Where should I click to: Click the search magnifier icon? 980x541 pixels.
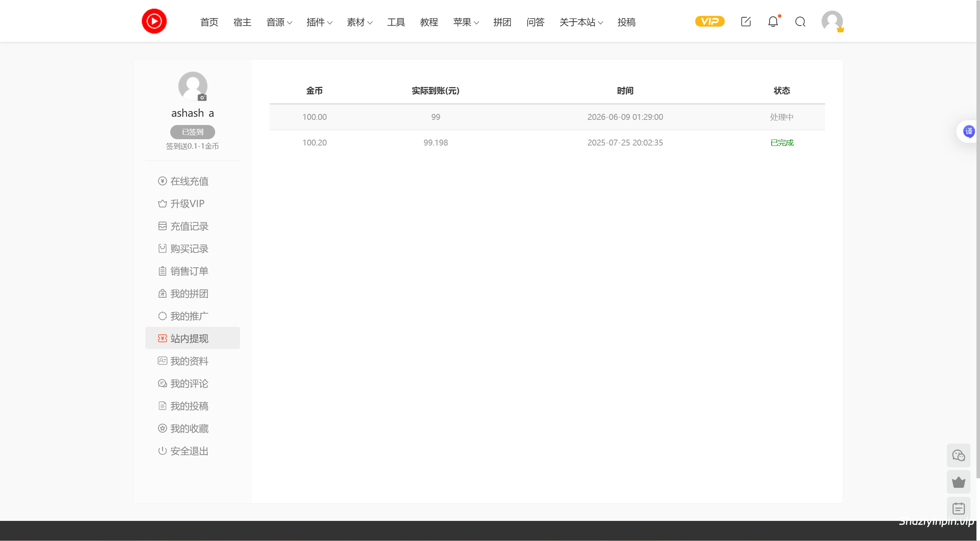(x=800, y=22)
